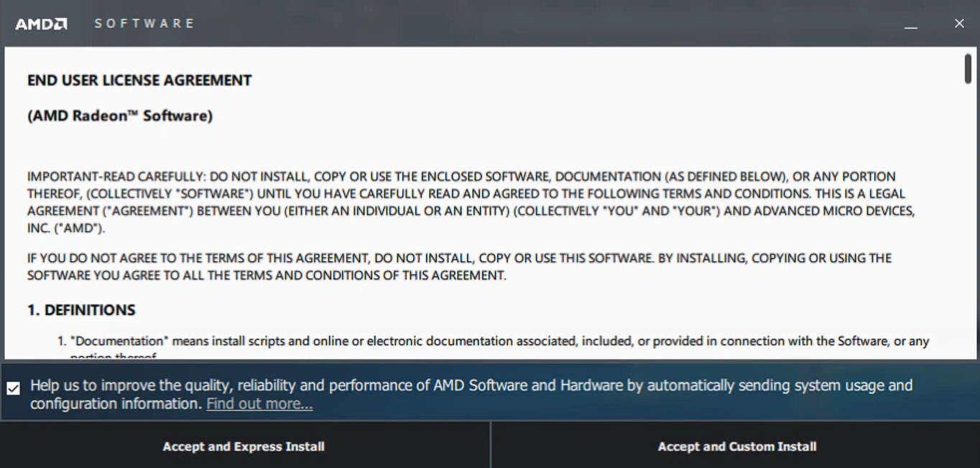Viewport: 980px width, 468px height.
Task: Click the 'IMPORTANT-READ CAREFULLY' paragraph
Action: click(471, 202)
